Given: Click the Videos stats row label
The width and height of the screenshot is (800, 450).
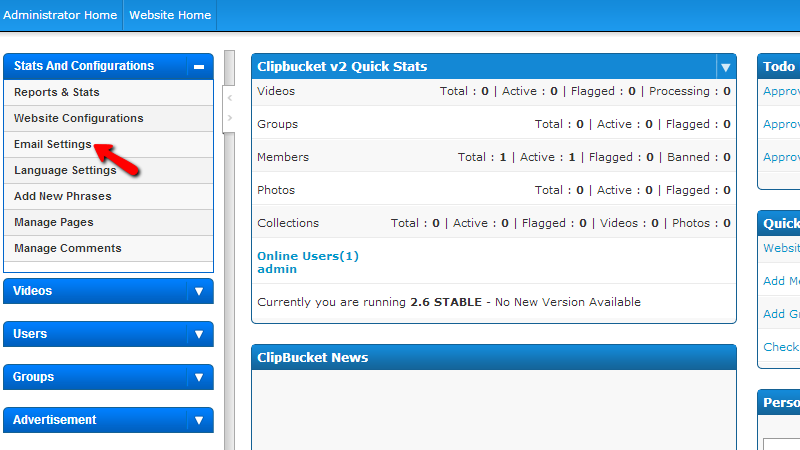Looking at the screenshot, I should (x=276, y=91).
